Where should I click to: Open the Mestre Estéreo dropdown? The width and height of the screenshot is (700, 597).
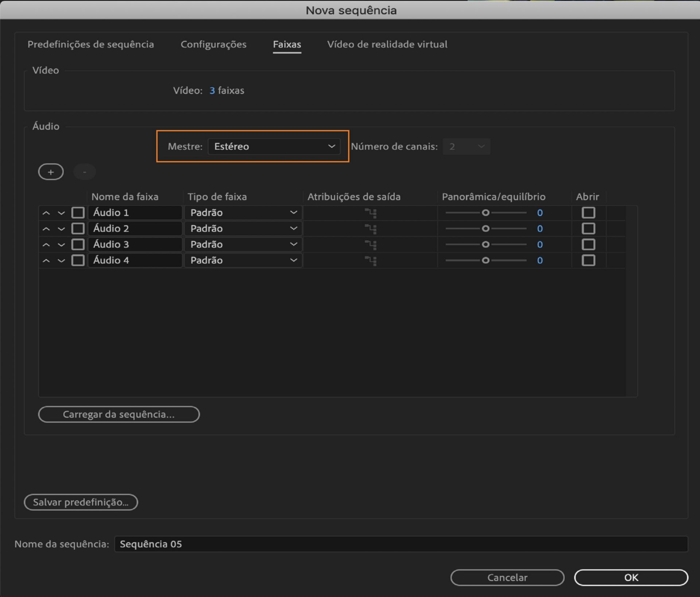(x=274, y=146)
